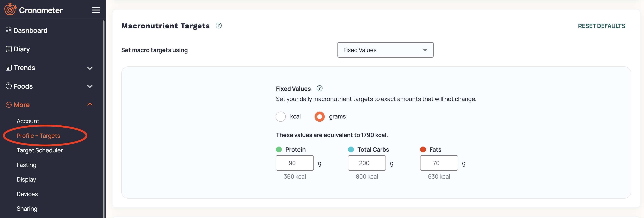Click RESET DEFAULTS
The image size is (644, 218).
(602, 26)
